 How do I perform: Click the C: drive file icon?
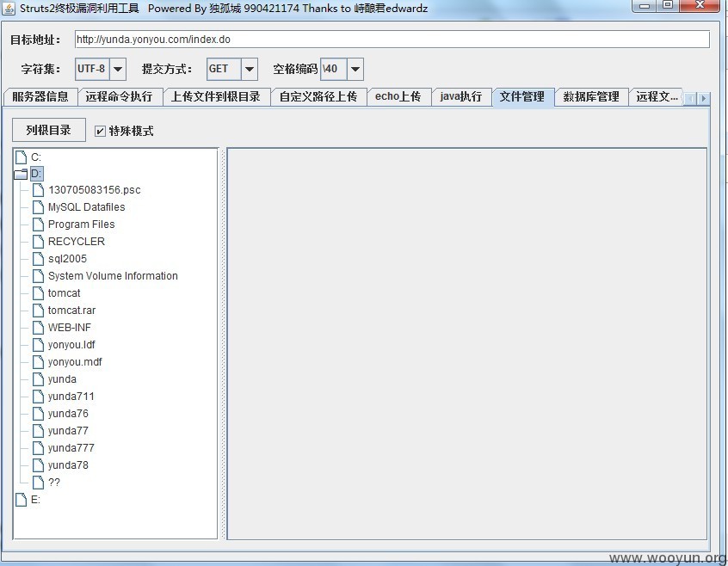pyautogui.click(x=21, y=157)
